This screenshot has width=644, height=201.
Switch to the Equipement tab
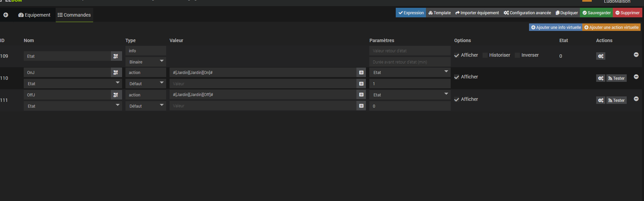pyautogui.click(x=34, y=15)
